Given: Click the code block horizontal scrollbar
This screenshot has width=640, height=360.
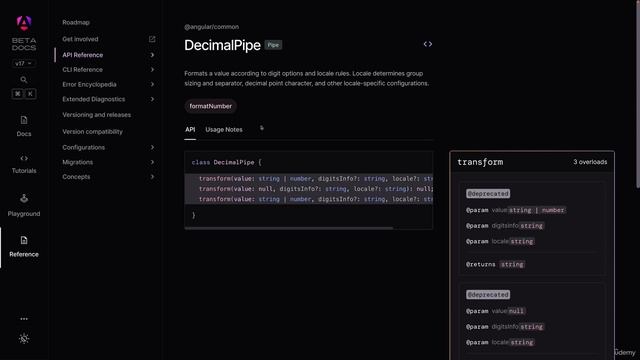Looking at the screenshot, I should point(289,228).
